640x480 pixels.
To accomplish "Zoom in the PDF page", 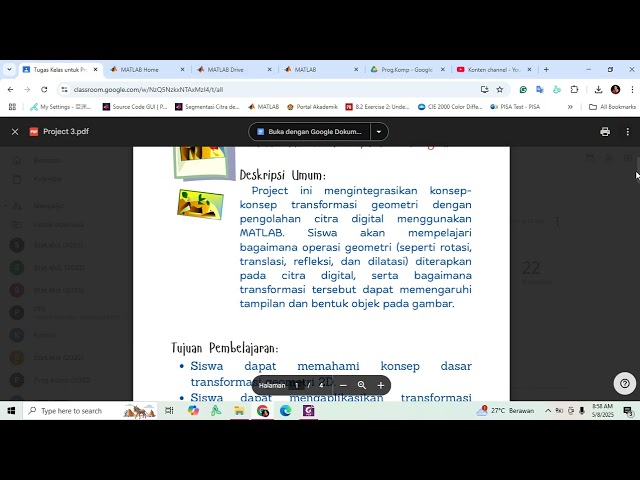I will (x=381, y=385).
